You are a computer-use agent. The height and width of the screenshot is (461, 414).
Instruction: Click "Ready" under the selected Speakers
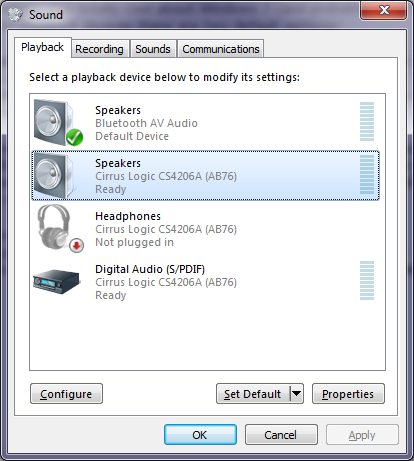pos(111,189)
